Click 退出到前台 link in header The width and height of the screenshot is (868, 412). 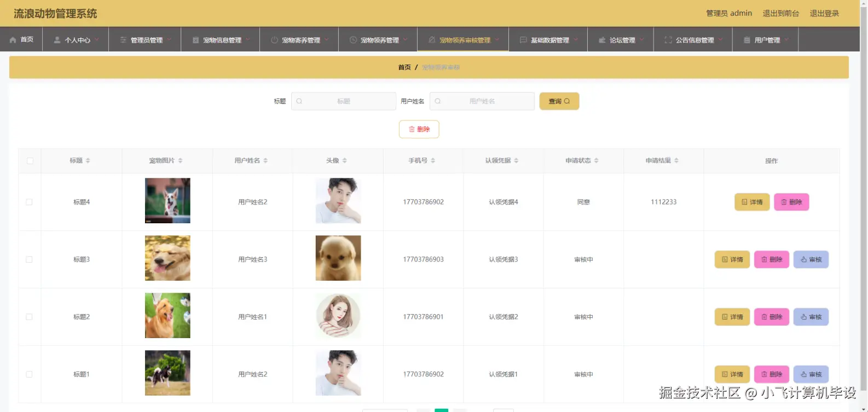pos(781,13)
